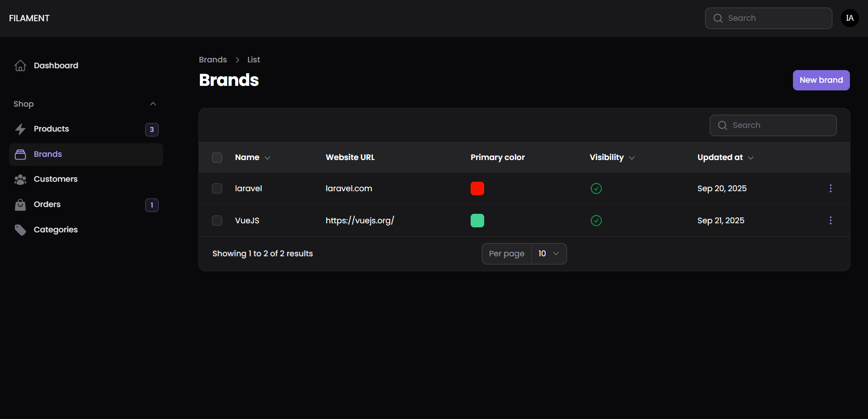The image size is (868, 419).
Task: Click the Dashboard home icon
Action: [20, 66]
